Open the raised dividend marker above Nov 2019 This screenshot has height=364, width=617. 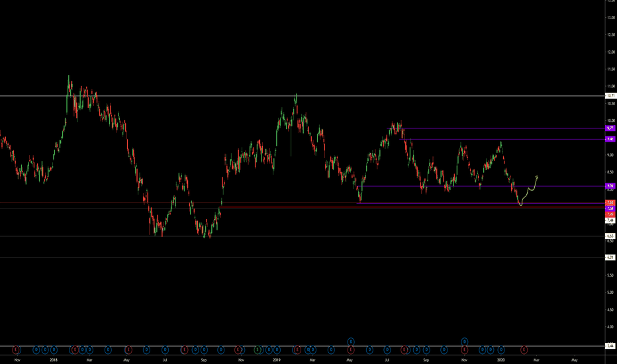coord(464,341)
